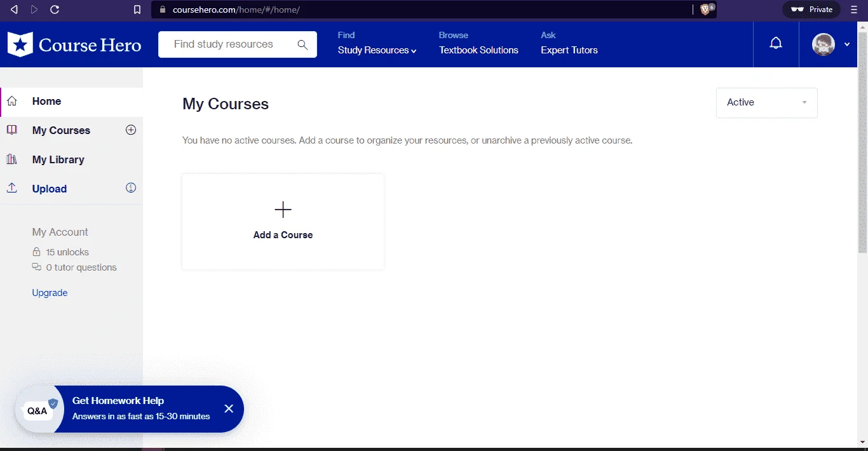
Task: Dismiss the Homework Help banner with X
Action: [229, 408]
